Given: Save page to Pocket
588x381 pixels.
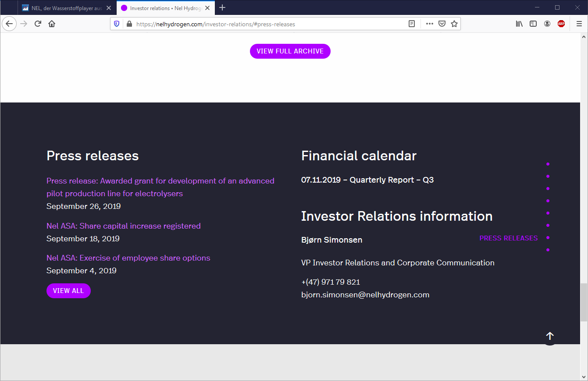Looking at the screenshot, I should (x=442, y=24).
